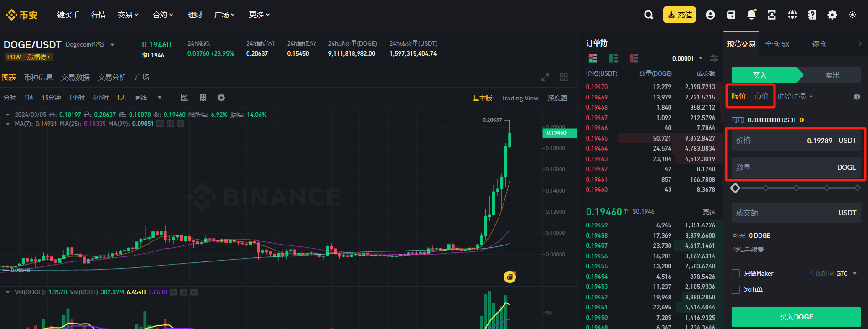The width and height of the screenshot is (868, 329).
Task: Open the chart technical indicators icon
Action: pyautogui.click(x=184, y=98)
